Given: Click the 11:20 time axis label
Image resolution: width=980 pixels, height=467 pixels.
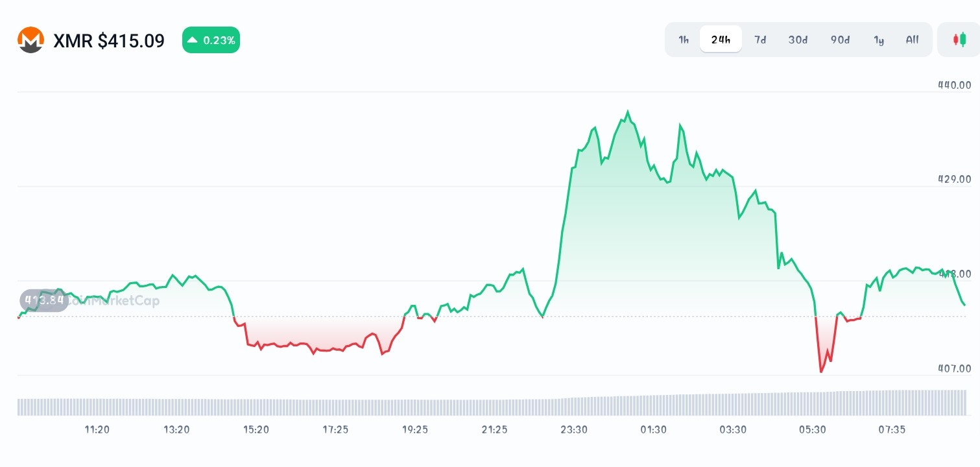Looking at the screenshot, I should [97, 429].
